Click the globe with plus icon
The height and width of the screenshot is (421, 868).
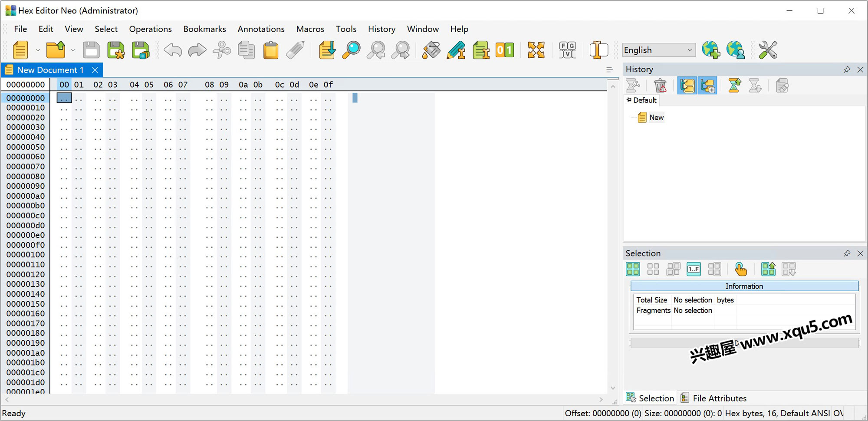[x=711, y=50]
